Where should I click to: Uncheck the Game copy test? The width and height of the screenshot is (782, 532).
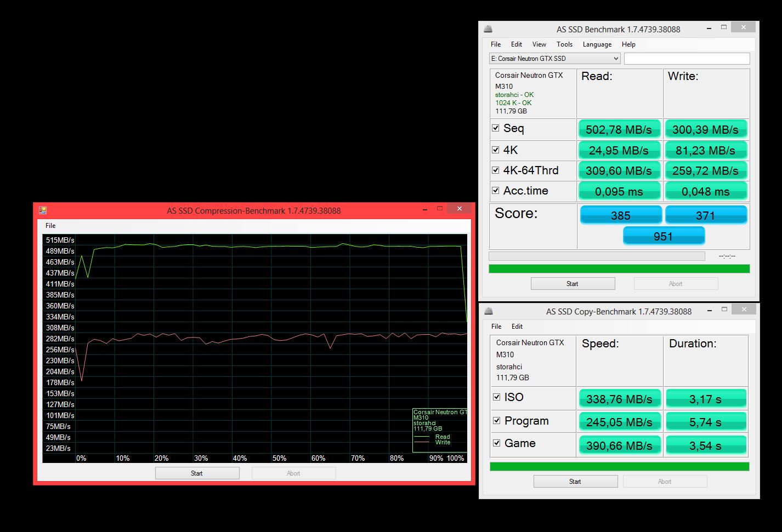(x=497, y=443)
